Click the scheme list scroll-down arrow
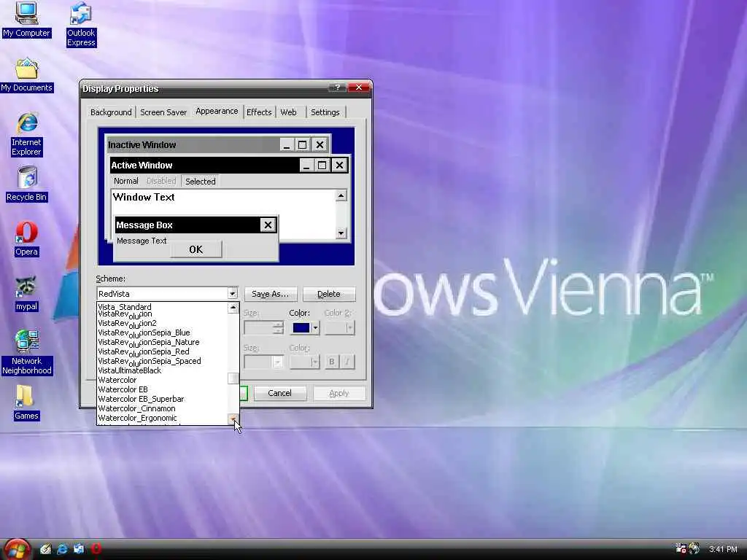Image resolution: width=747 pixels, height=560 pixels. coord(233,419)
